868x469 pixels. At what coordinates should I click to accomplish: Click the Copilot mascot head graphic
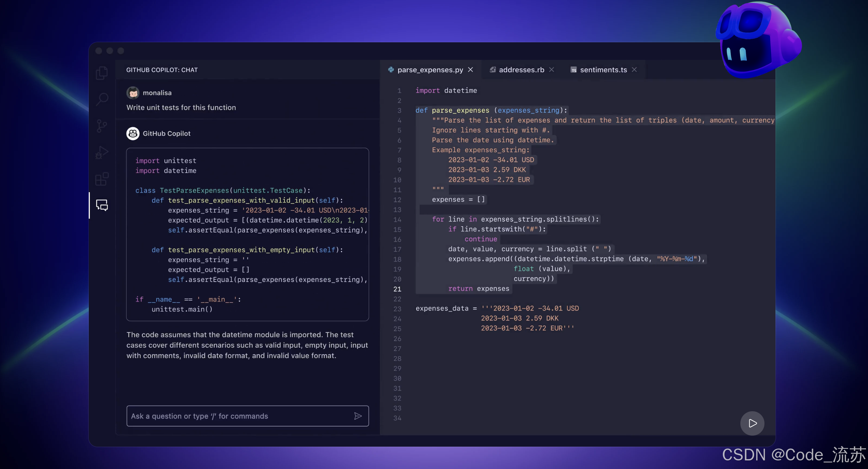[757, 40]
